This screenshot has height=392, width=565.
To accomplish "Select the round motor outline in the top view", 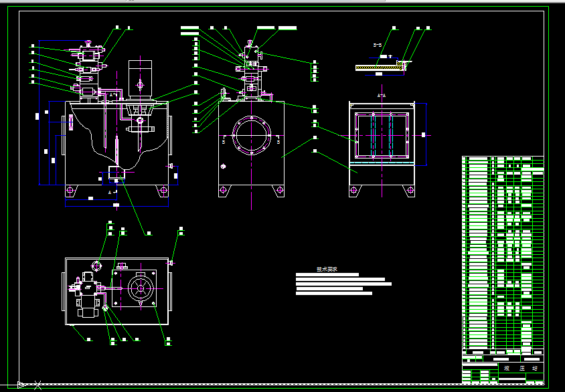I will pyautogui.click(x=141, y=288).
